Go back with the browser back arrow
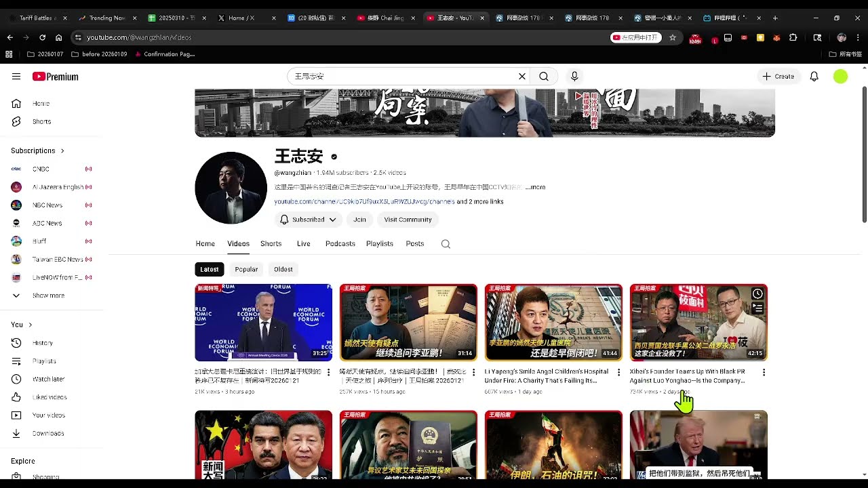This screenshot has height=488, width=868. (x=9, y=37)
